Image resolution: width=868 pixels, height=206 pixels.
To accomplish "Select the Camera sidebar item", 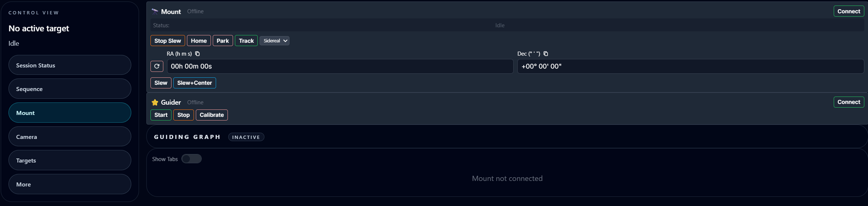I will 70,137.
